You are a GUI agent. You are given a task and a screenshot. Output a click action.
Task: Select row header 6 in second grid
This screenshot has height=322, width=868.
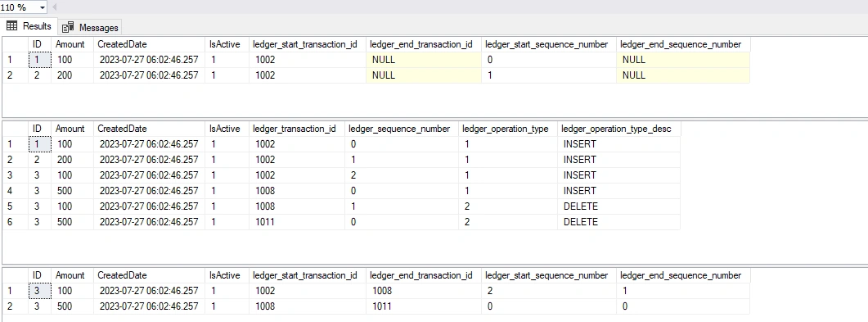[x=15, y=222]
